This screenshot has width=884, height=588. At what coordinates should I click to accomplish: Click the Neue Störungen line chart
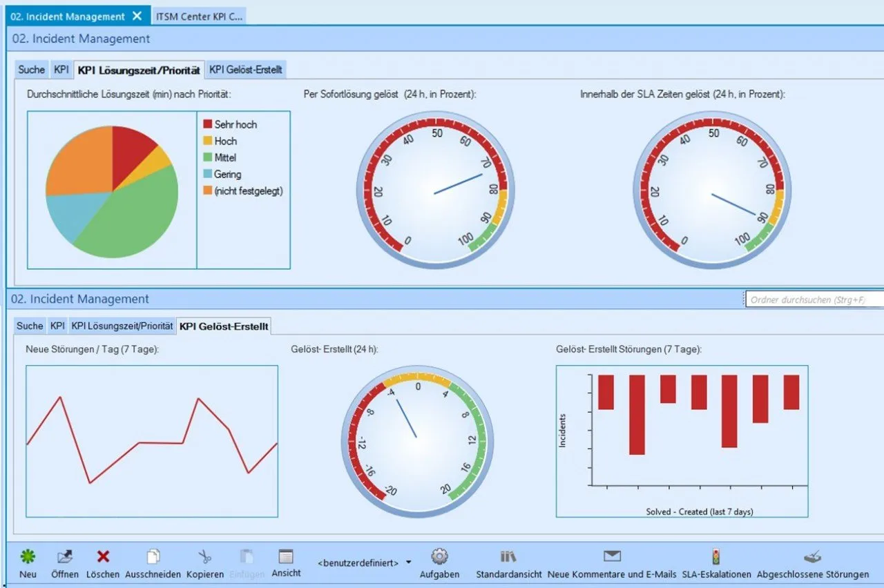pos(152,441)
